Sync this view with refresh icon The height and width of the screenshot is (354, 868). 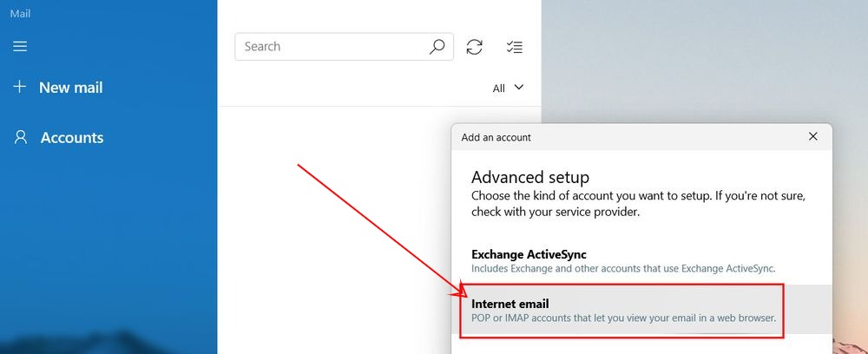[x=475, y=47]
